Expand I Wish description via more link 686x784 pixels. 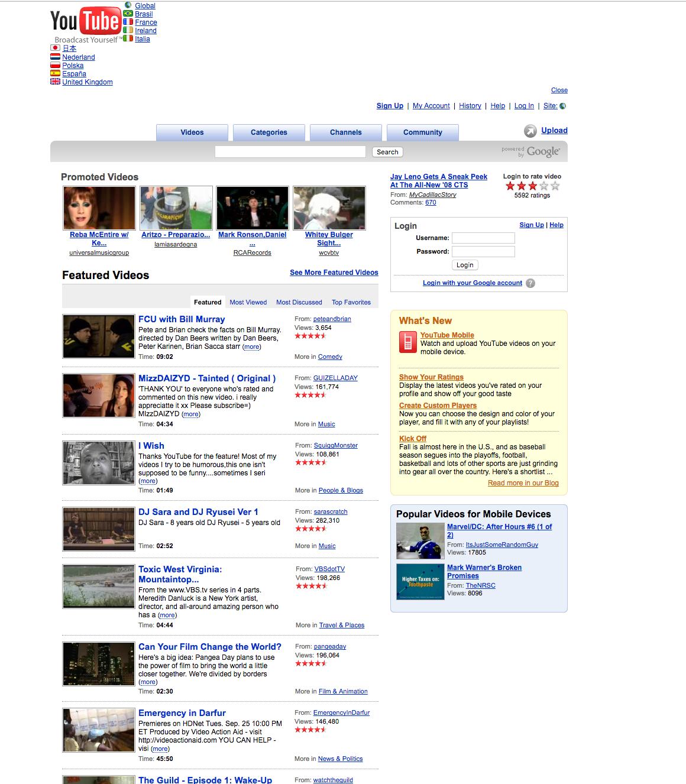[148, 481]
